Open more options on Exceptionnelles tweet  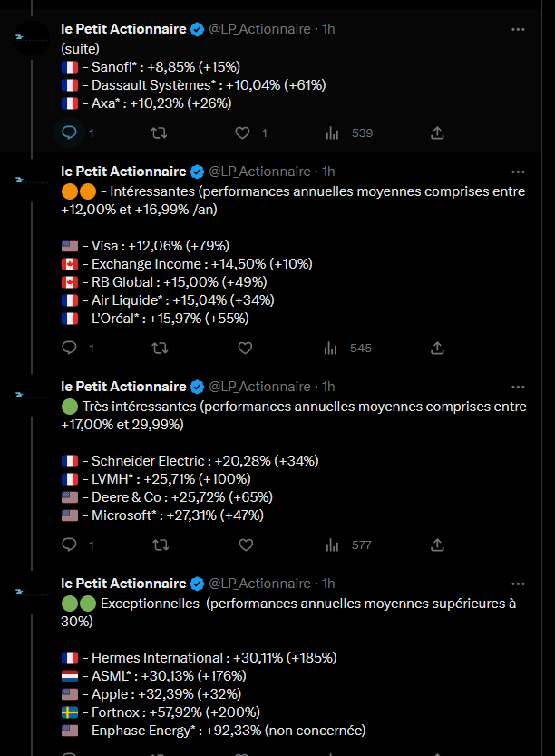pos(518,584)
